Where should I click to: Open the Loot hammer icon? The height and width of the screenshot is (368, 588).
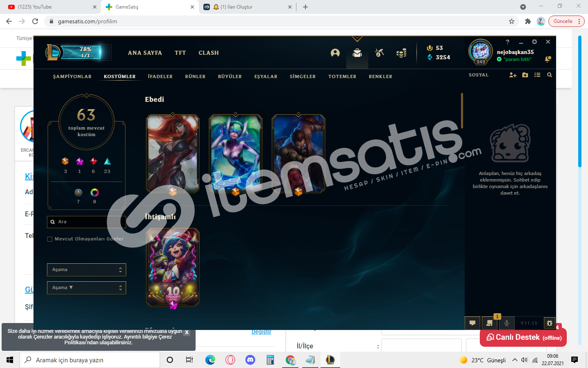click(379, 53)
